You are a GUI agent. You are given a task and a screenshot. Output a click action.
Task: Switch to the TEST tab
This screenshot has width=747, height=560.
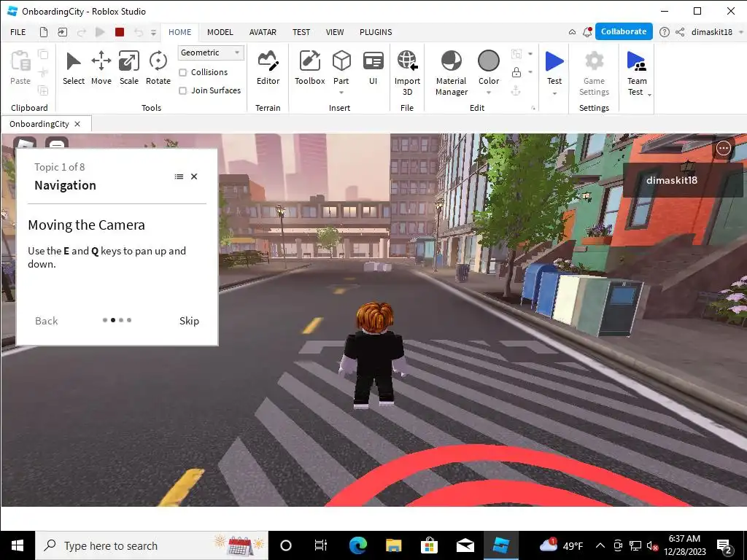coord(301,32)
